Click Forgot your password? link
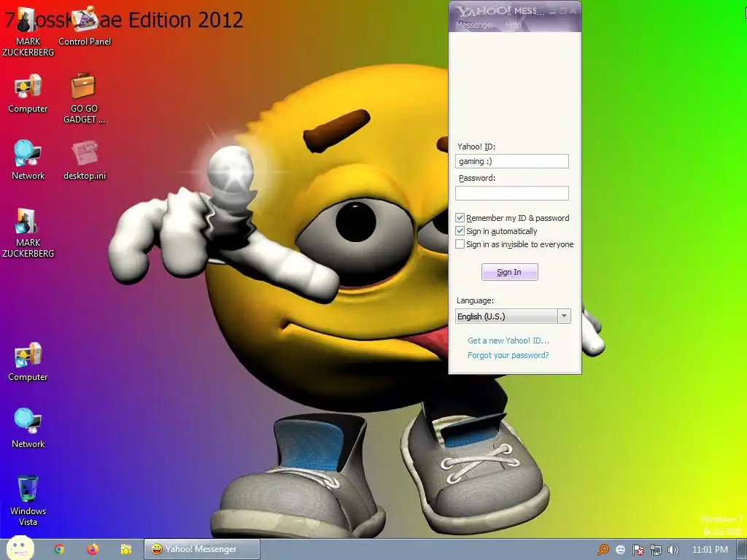 (508, 355)
